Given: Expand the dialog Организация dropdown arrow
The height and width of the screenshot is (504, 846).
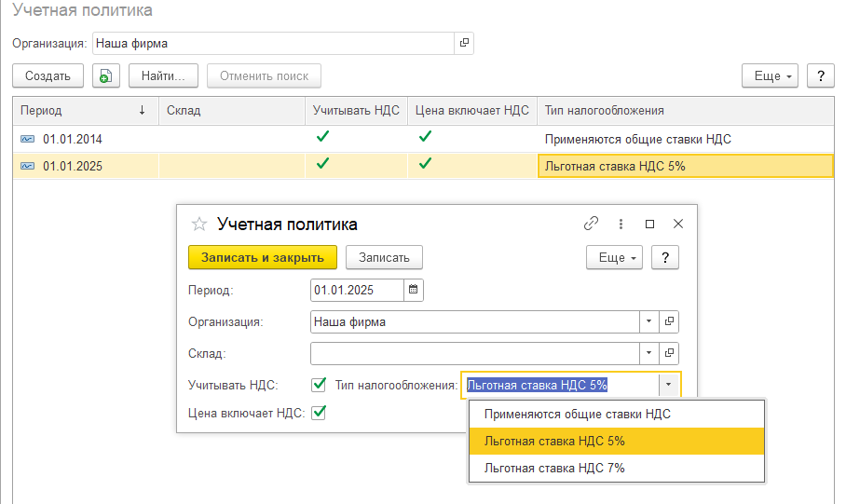Looking at the screenshot, I should [x=648, y=321].
